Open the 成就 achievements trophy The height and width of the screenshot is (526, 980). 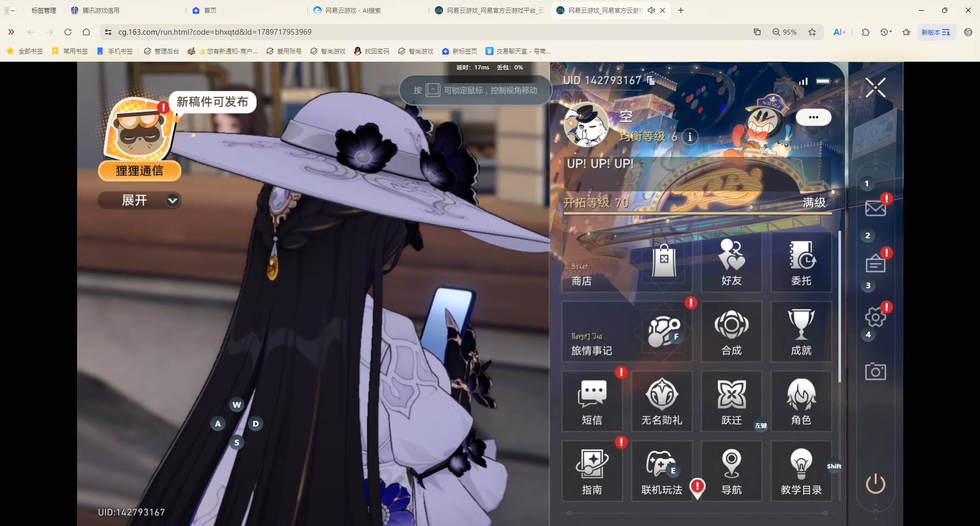801,332
